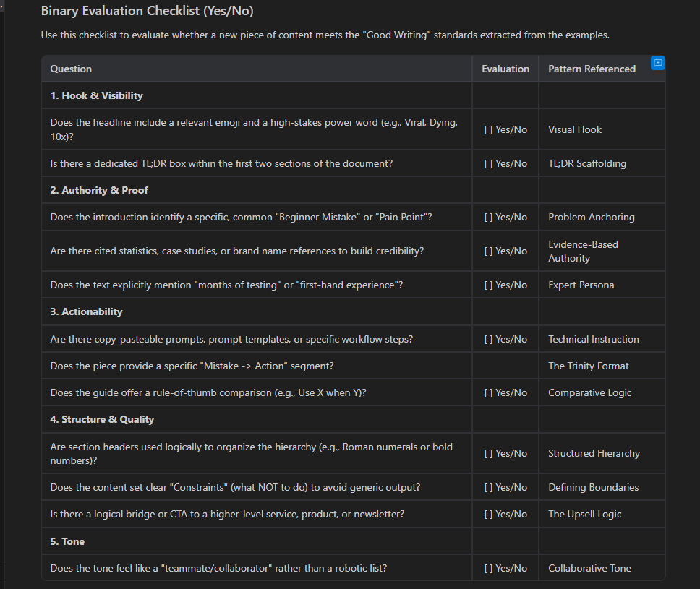This screenshot has width=700, height=589.
Task: Click the Pattern Referenced column header
Action: click(592, 69)
